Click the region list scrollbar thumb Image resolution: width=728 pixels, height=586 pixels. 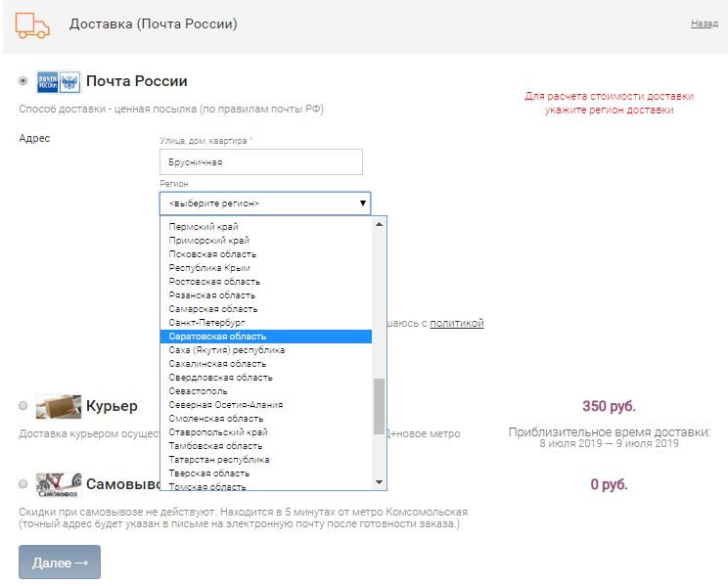(x=379, y=406)
